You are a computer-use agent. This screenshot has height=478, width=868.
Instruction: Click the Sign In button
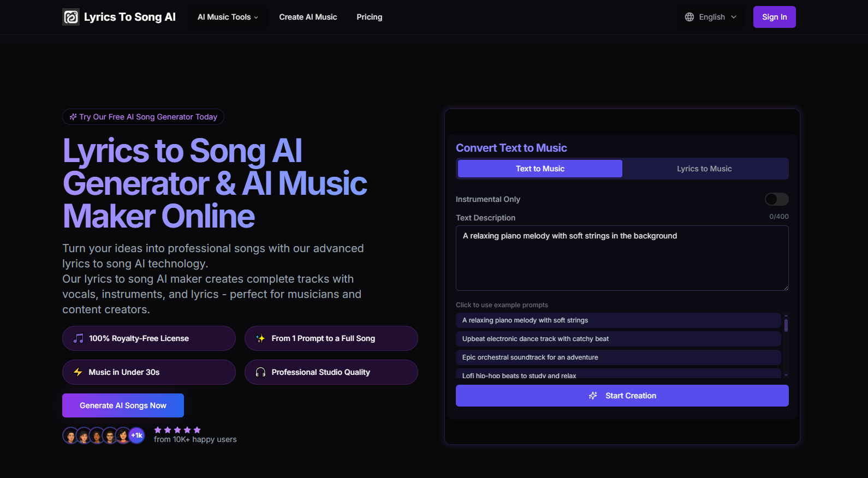[x=774, y=17]
